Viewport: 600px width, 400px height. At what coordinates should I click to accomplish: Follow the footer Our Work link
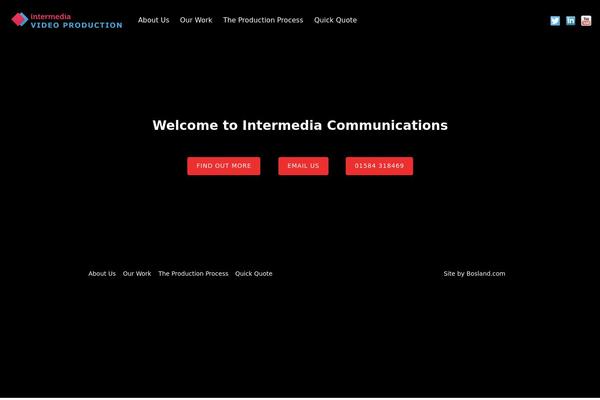[137, 274]
